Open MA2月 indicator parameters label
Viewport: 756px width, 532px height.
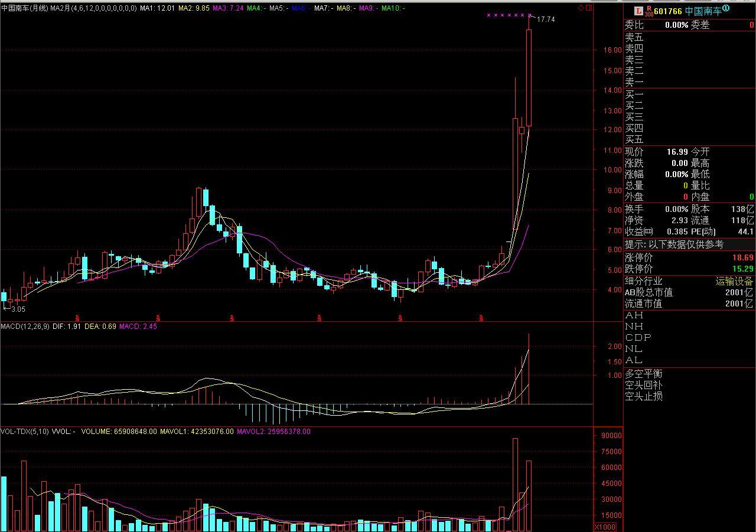(x=93, y=8)
